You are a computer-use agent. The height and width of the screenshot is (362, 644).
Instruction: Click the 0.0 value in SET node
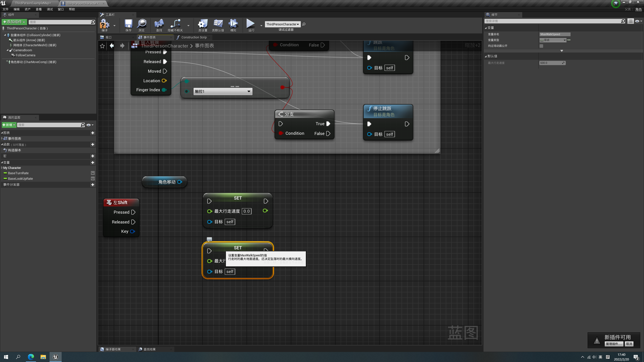point(247,211)
